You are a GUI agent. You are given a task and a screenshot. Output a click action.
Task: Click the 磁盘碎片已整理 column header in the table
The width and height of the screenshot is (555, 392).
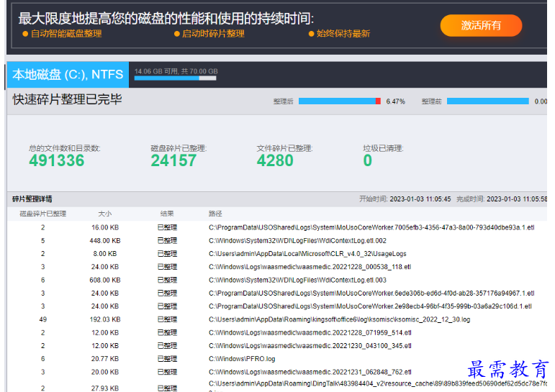pyautogui.click(x=42, y=214)
